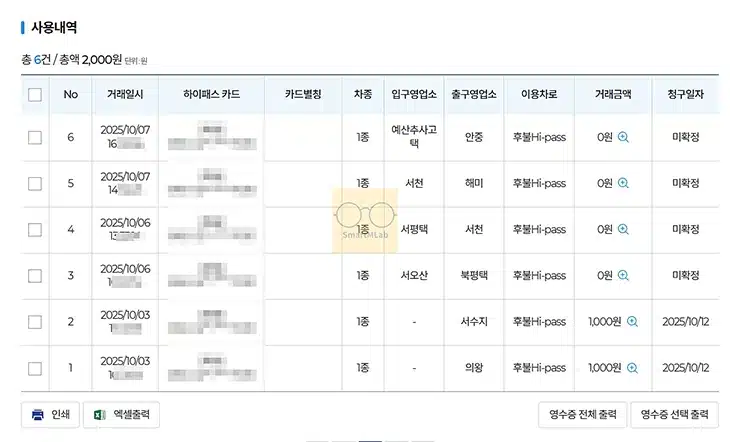Screen dimensions: 730x442
Task: Mark the checkbox for row No 2
Action: tap(35, 322)
